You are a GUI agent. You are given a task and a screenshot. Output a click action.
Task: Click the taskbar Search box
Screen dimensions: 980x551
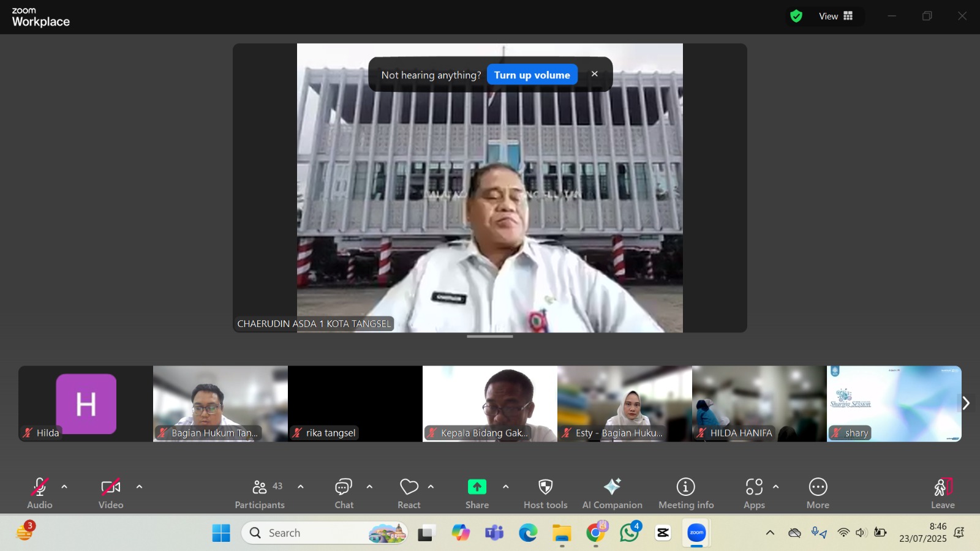click(x=325, y=533)
